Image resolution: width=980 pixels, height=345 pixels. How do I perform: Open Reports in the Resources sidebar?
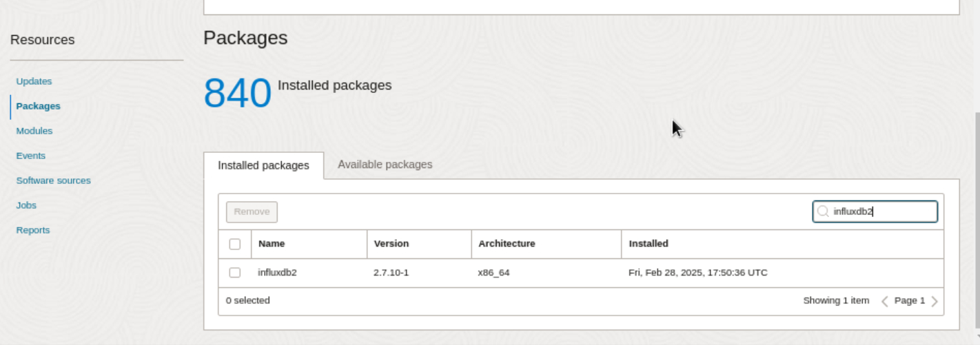(x=33, y=230)
